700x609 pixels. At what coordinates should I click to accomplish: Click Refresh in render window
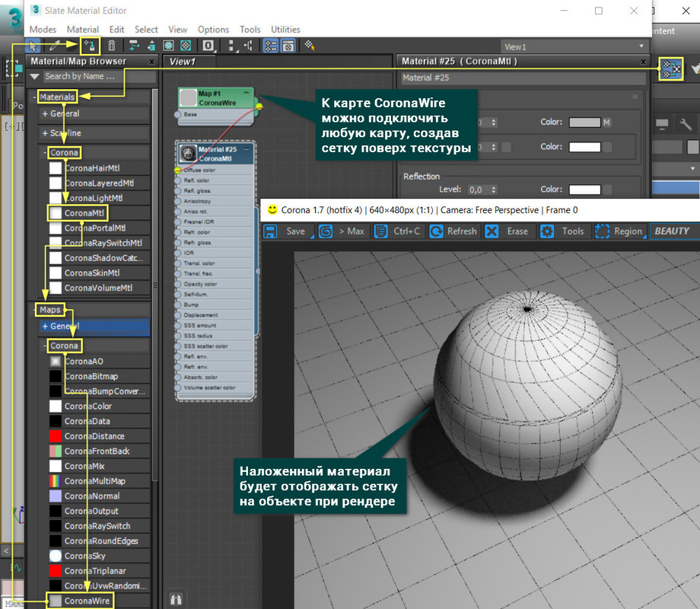[x=453, y=231]
